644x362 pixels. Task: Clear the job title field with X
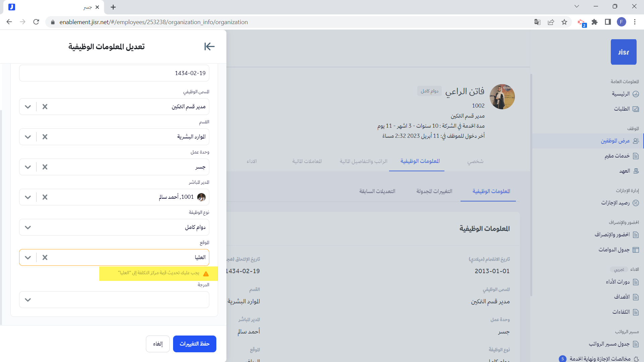[45, 107]
